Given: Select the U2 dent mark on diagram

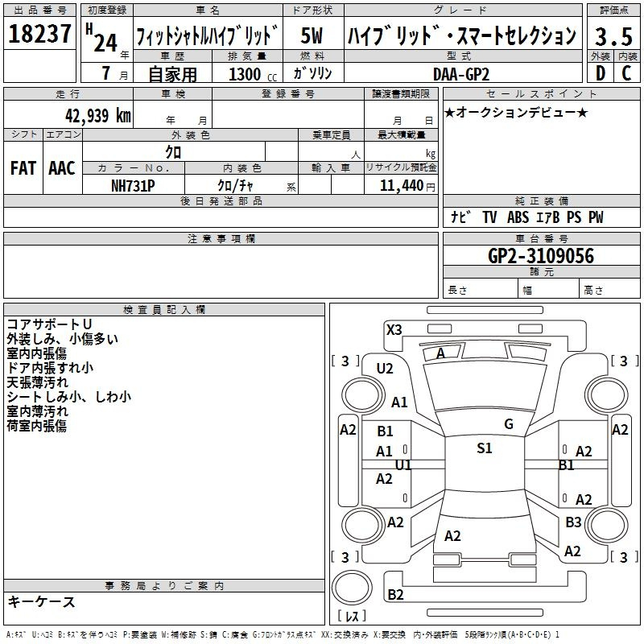Looking at the screenshot, I should pyautogui.click(x=385, y=369).
